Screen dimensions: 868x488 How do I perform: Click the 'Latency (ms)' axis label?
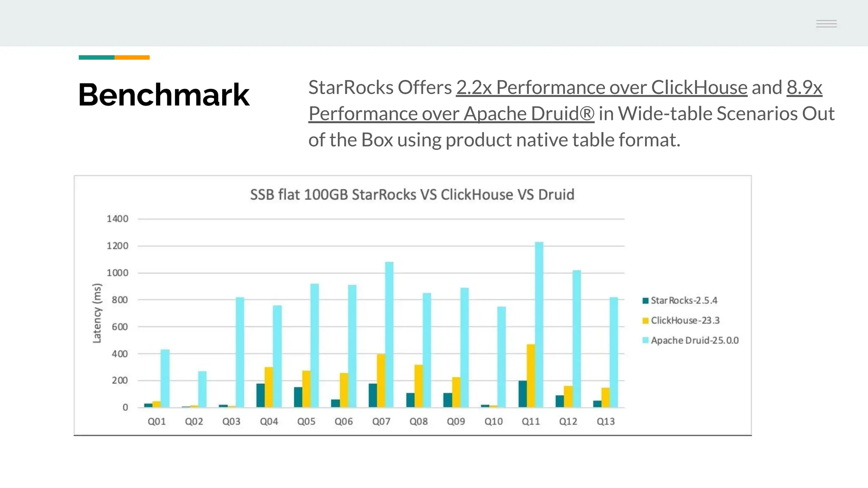click(x=97, y=313)
